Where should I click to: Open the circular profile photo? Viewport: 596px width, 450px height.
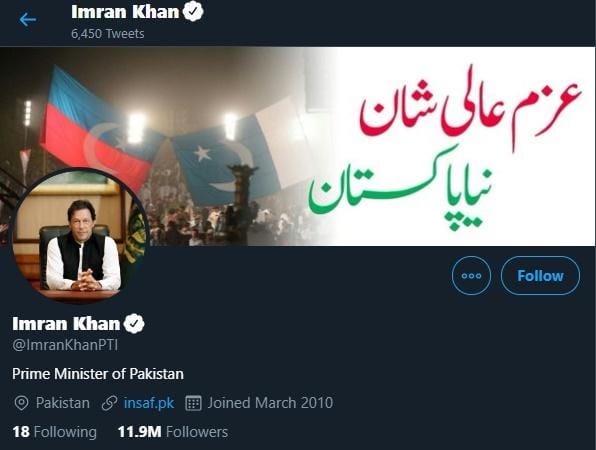click(x=79, y=236)
